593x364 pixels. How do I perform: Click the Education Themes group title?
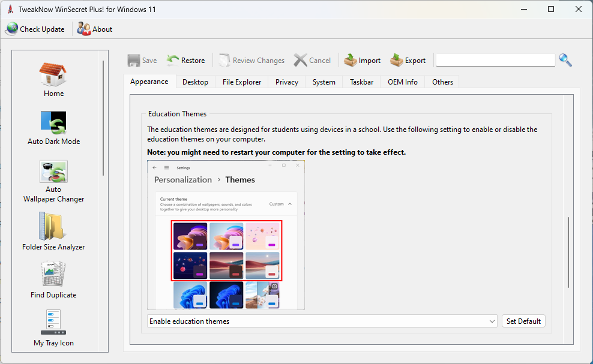click(x=178, y=114)
